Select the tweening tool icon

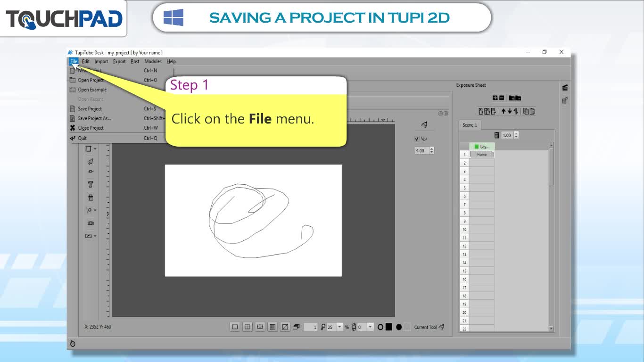pyautogui.click(x=89, y=210)
